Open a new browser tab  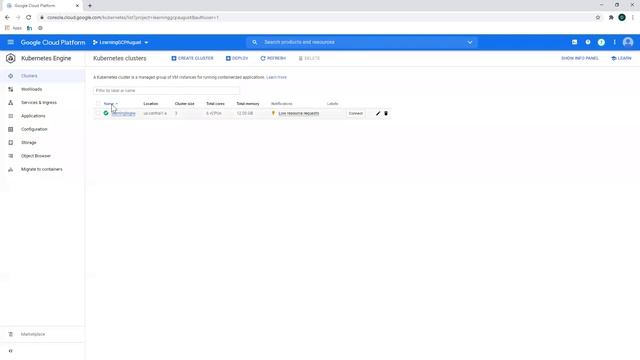pyautogui.click(x=90, y=6)
